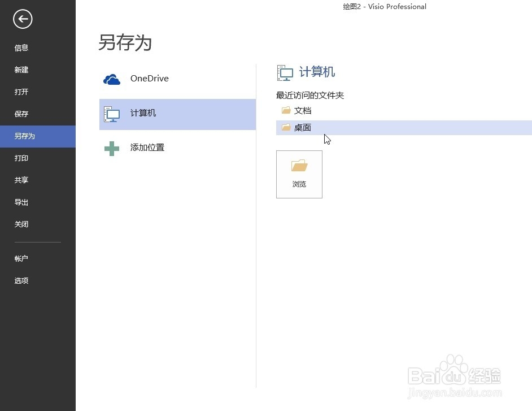Select 计算机 as save location
Screen dimensions: 532x411
177,114
